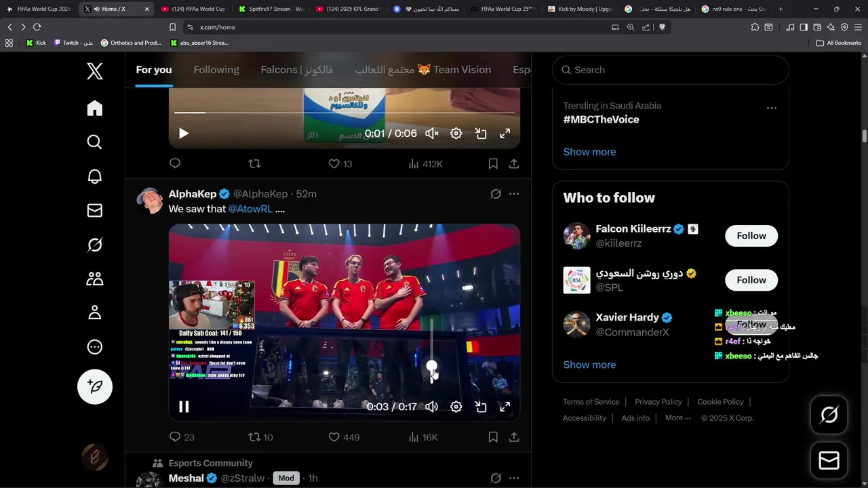Switch to the Spitfire57 Stream browser tab

(x=271, y=9)
